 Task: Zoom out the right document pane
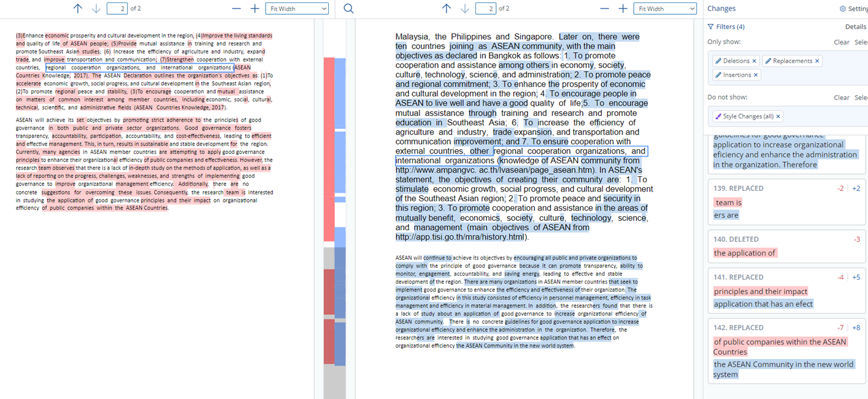tap(604, 9)
